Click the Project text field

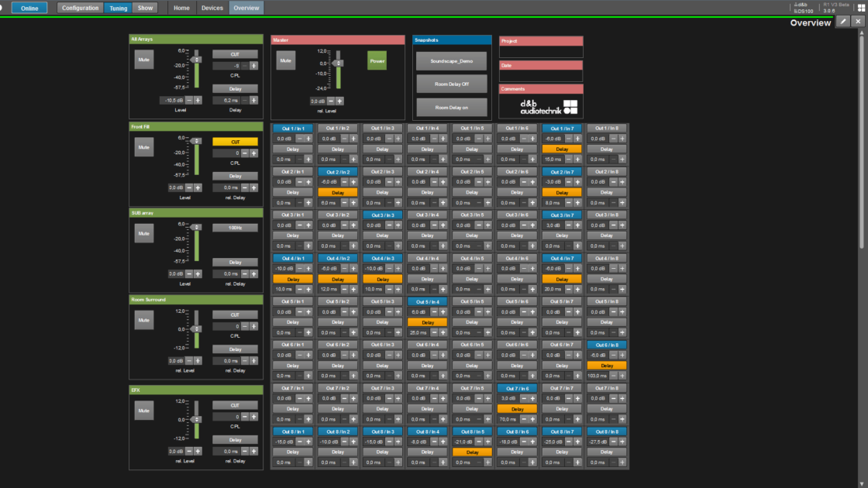(541, 51)
